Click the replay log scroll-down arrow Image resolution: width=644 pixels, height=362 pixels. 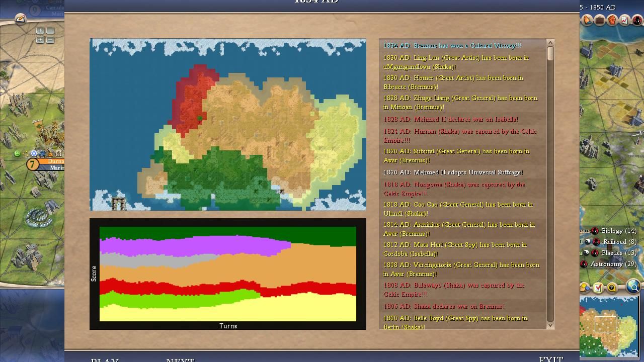(x=550, y=325)
